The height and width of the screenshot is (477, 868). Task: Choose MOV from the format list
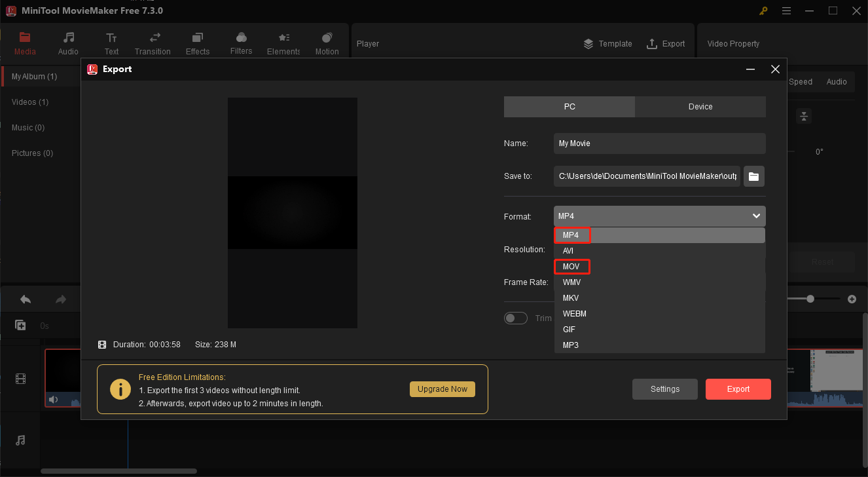(x=660, y=267)
